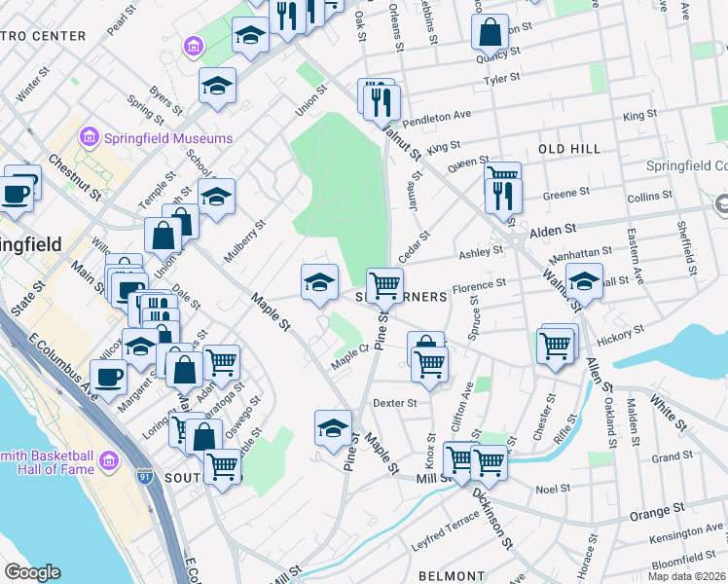The width and height of the screenshot is (728, 584).
Task: Click the Springfield Museums purple museum icon
Action: click(x=89, y=138)
